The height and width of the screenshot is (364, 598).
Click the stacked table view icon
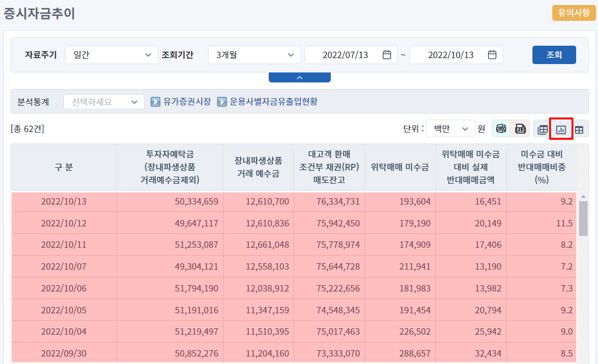(x=543, y=130)
